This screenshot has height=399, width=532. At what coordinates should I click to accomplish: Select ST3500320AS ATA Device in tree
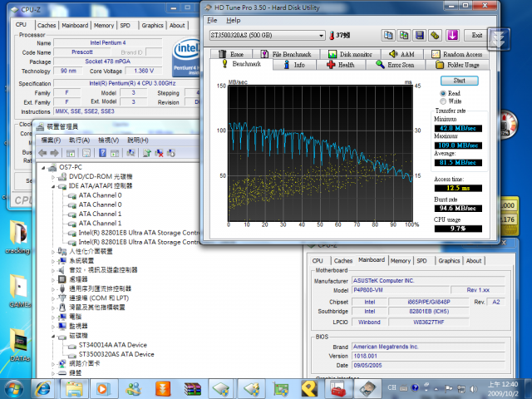point(116,355)
